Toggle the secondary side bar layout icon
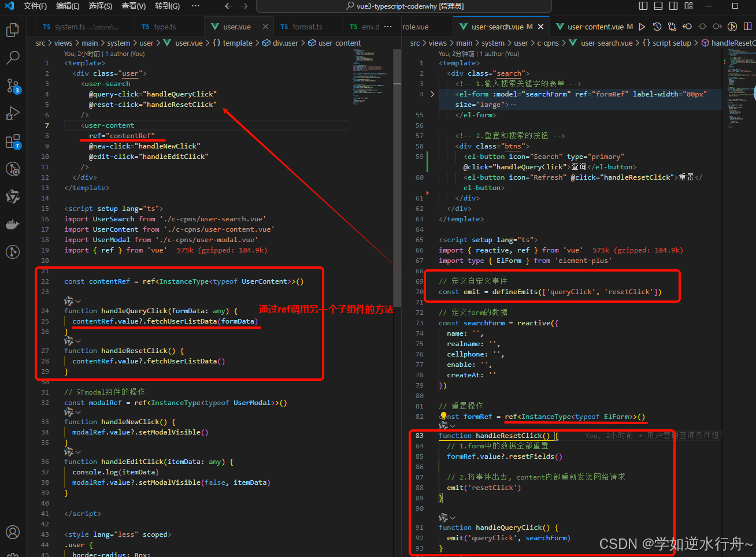756x557 pixels. (673, 6)
